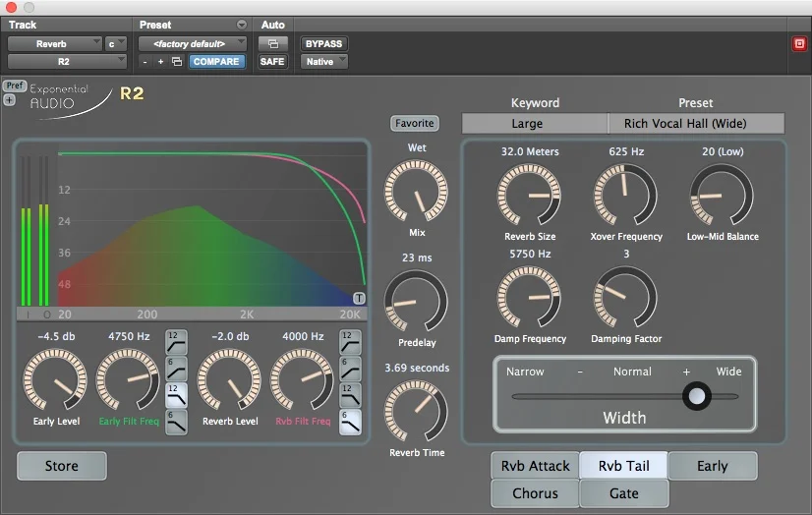Click the 4000 Hz reverb filter value
Image resolution: width=812 pixels, height=515 pixels.
point(303,336)
